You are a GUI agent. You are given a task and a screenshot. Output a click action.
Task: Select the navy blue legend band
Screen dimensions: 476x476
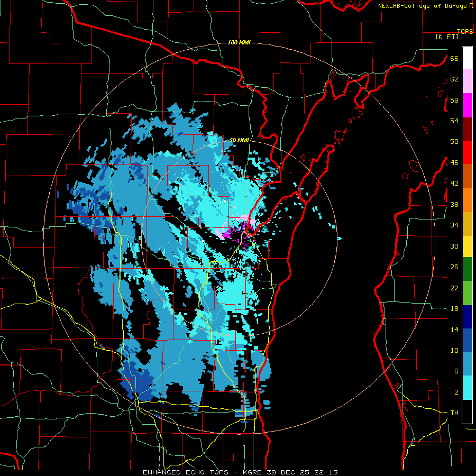[467, 317]
